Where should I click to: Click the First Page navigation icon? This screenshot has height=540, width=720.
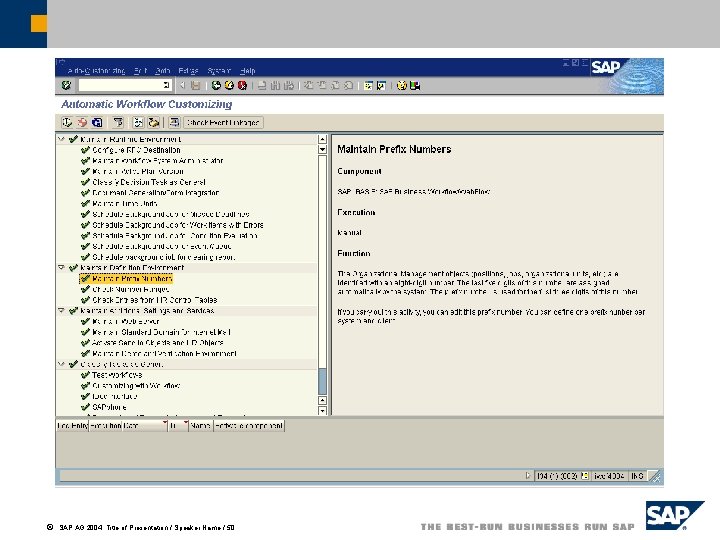pyautogui.click(x=308, y=85)
